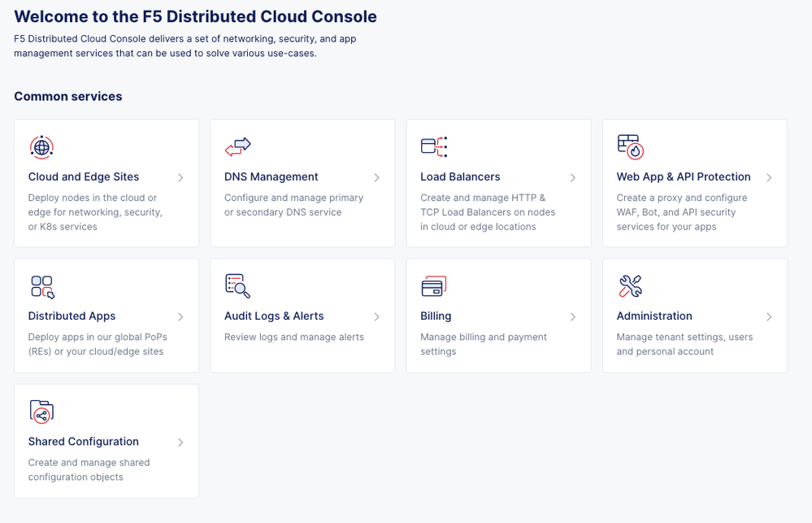Click the 'Common services' heading
This screenshot has height=523, width=812.
67,97
